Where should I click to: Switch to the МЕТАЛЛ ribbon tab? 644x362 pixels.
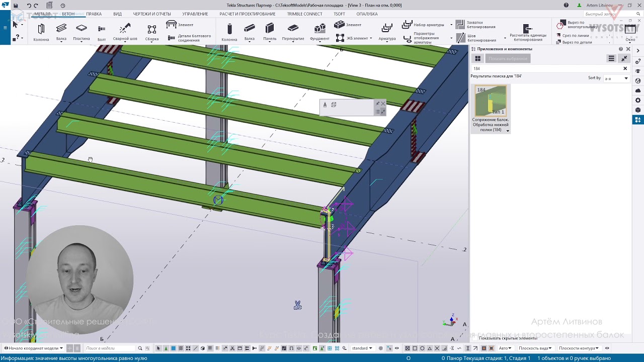(42, 14)
